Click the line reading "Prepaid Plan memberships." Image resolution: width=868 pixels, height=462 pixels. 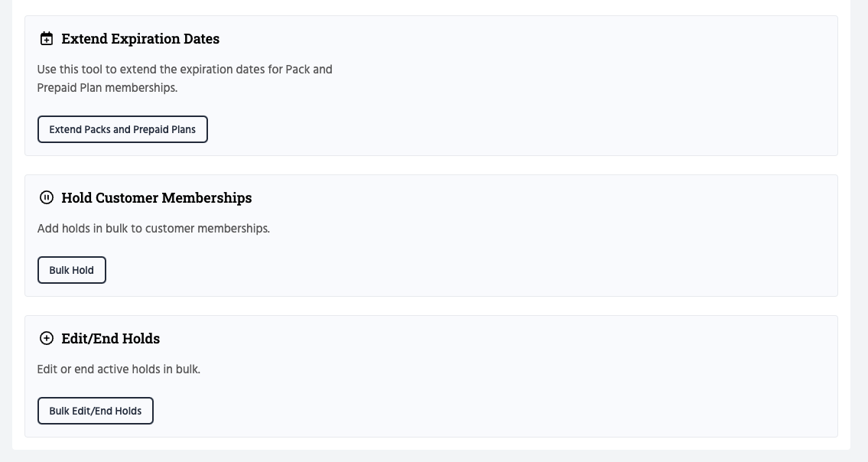(x=107, y=88)
